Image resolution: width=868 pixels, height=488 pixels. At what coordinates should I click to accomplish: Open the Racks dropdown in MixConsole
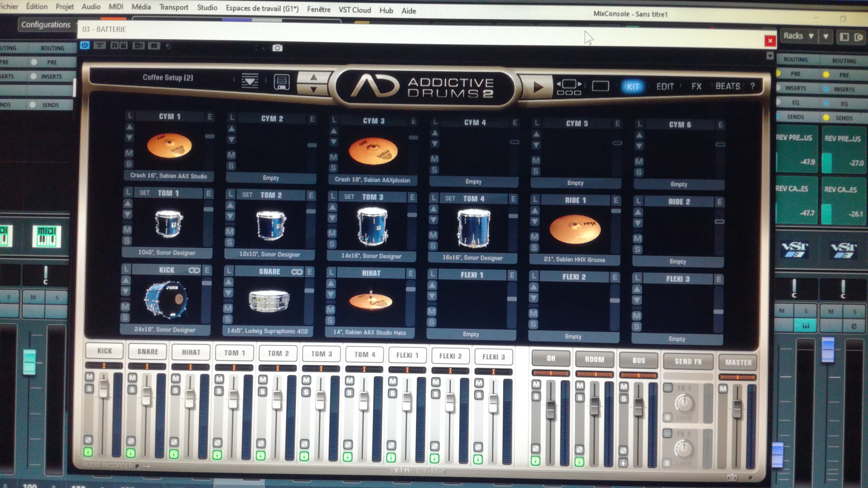pos(799,36)
